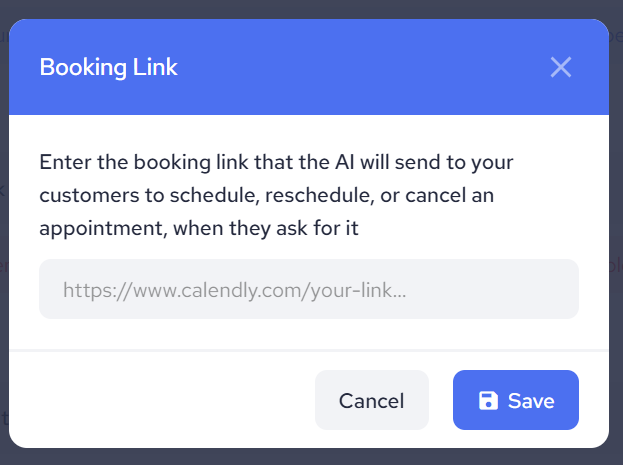This screenshot has height=465, width=623.
Task: Focus the booking link URL input field
Action: pyautogui.click(x=308, y=290)
